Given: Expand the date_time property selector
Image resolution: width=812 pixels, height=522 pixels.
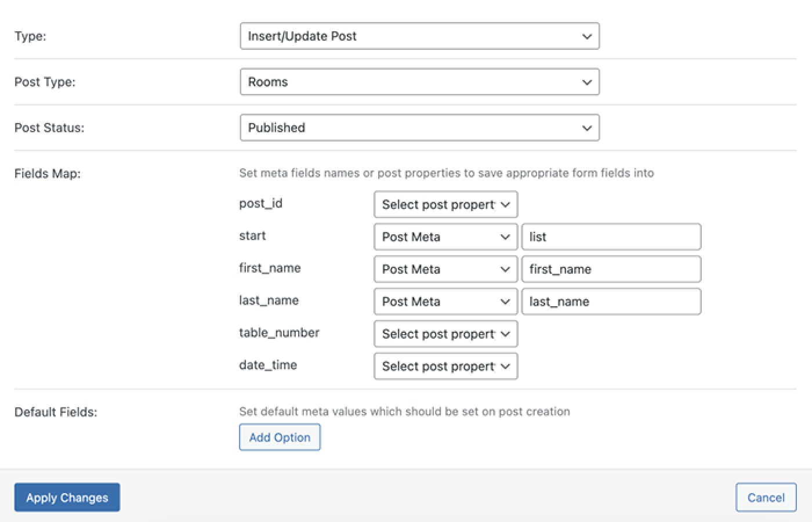Looking at the screenshot, I should point(445,367).
